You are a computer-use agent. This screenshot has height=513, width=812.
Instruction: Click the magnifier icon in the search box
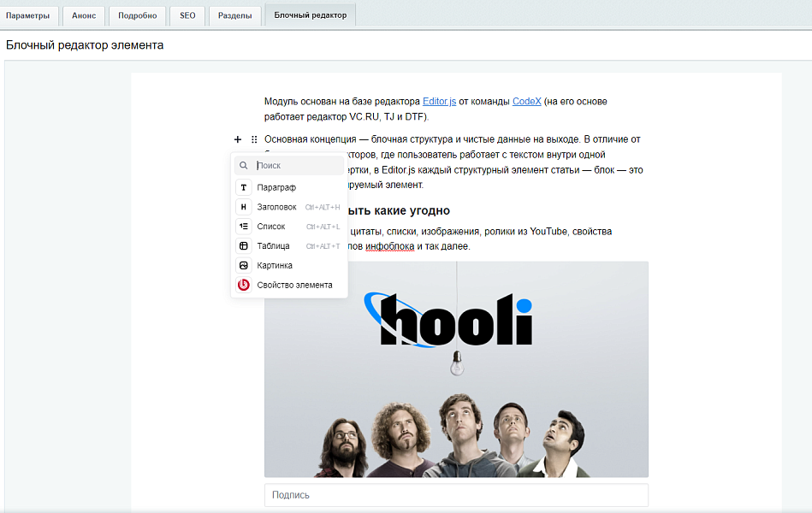(244, 166)
